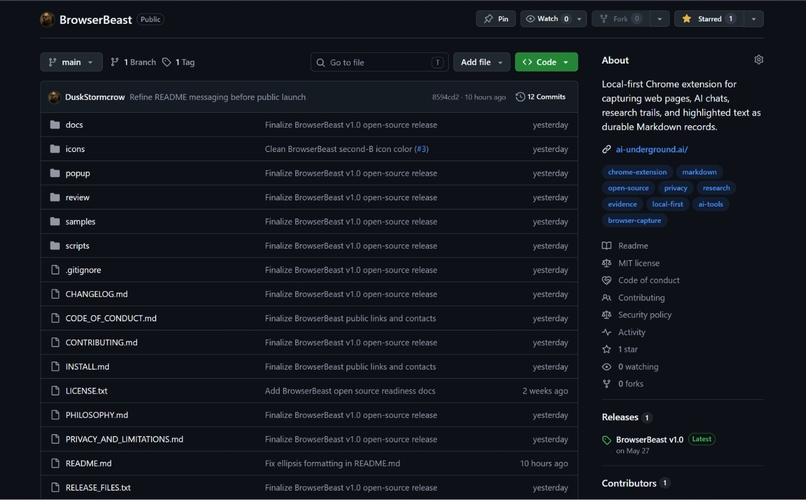Screen dimensions: 806x504
Task: Click the book icon next to Readme
Action: click(607, 246)
